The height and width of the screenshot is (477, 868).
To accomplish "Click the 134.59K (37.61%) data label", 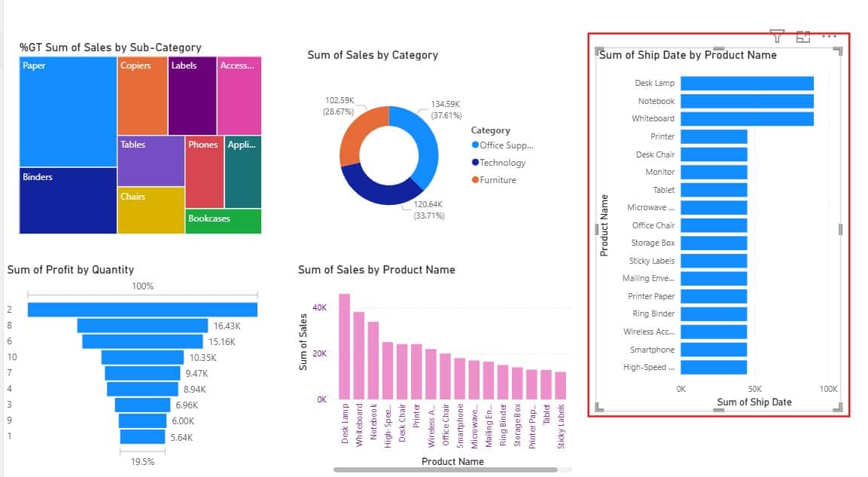I will [x=446, y=110].
